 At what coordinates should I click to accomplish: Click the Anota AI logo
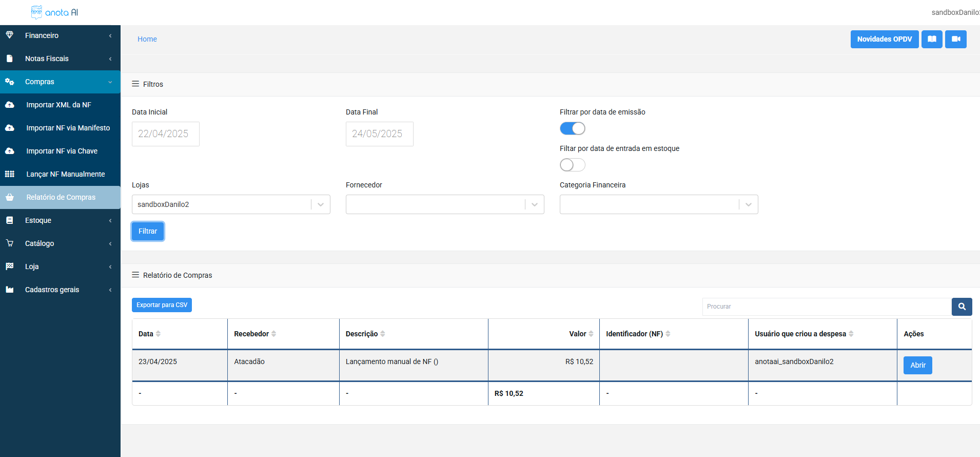(x=54, y=12)
